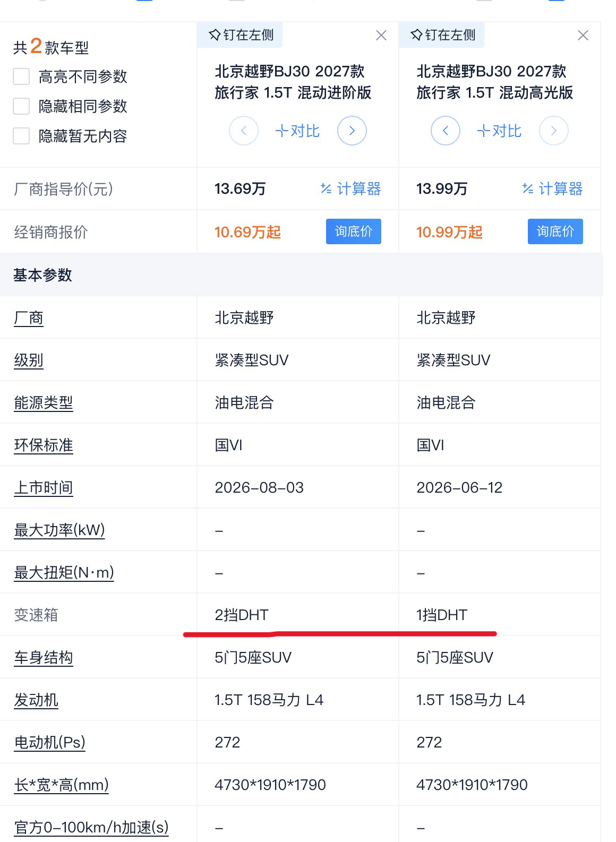Check the 隐藏相同参数 checkbox
This screenshot has height=842, width=616.
[x=21, y=106]
